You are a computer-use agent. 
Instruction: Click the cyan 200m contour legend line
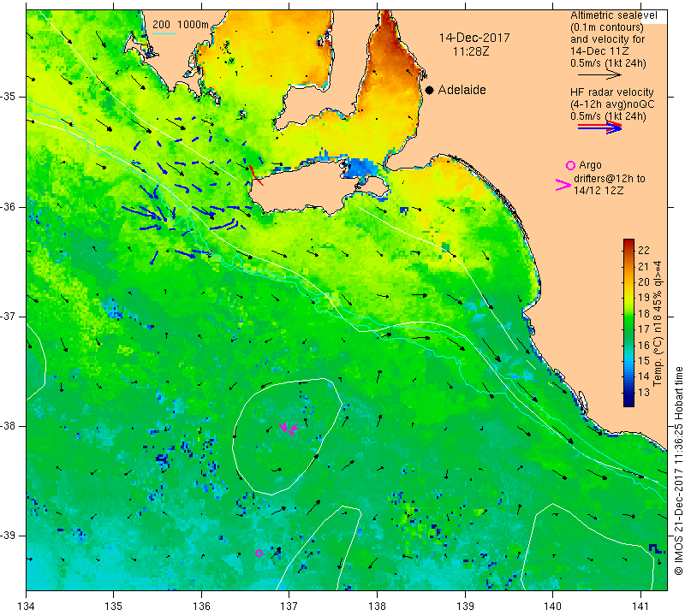coord(164,33)
